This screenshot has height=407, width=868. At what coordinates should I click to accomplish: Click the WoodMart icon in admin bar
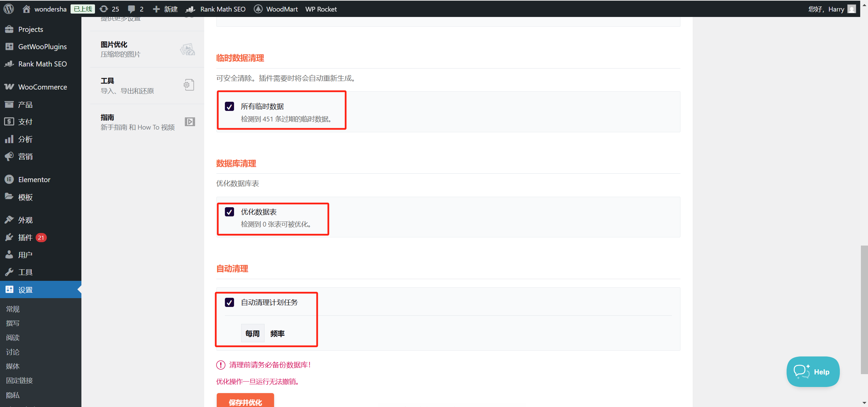pos(258,9)
